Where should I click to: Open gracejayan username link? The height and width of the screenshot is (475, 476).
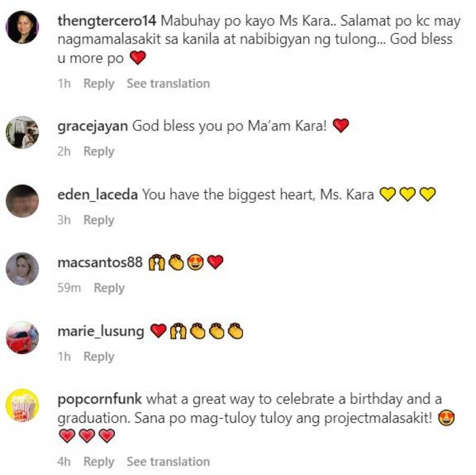tap(93, 126)
